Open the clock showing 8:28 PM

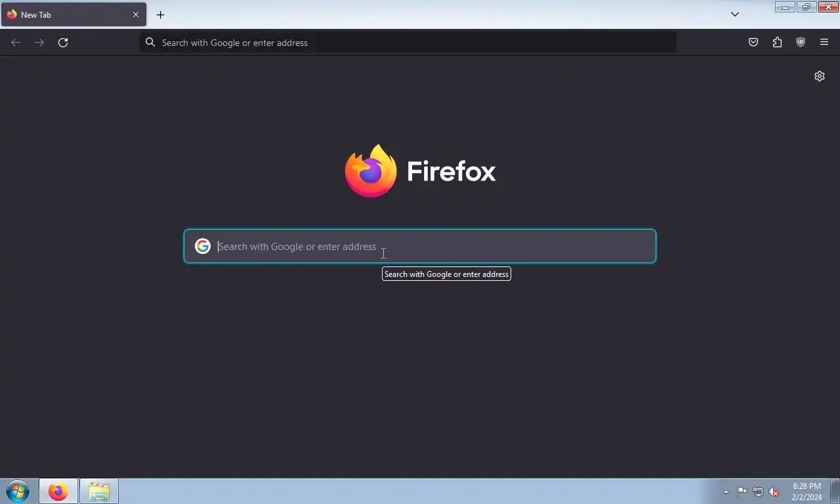click(x=807, y=492)
